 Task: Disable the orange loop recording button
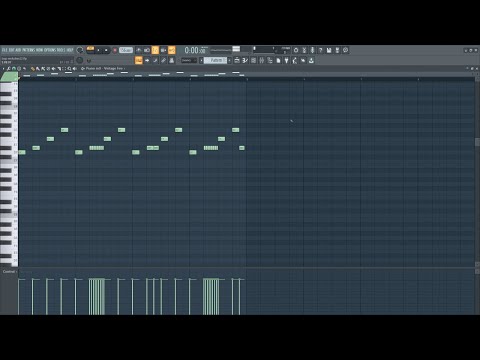click(172, 50)
